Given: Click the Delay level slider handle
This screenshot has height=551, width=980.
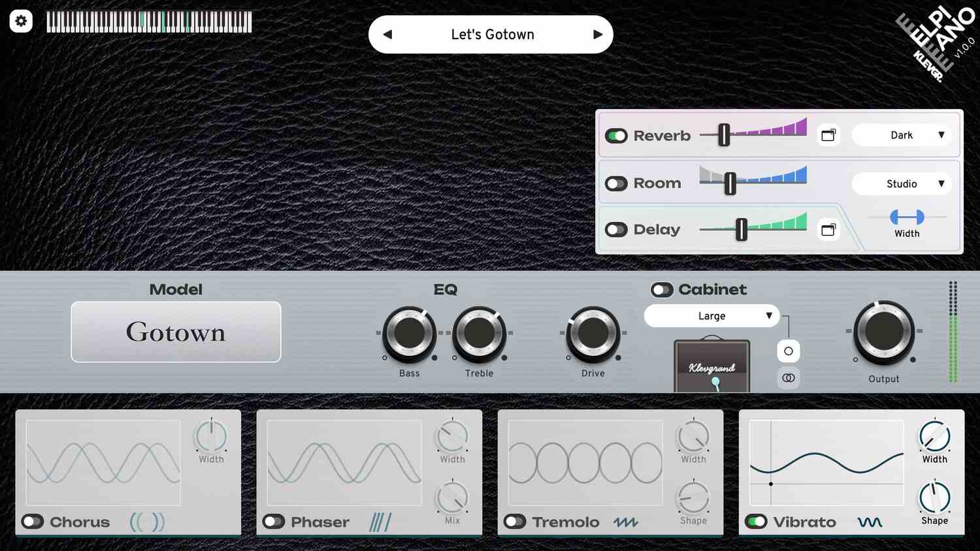Looking at the screenshot, I should pyautogui.click(x=741, y=230).
